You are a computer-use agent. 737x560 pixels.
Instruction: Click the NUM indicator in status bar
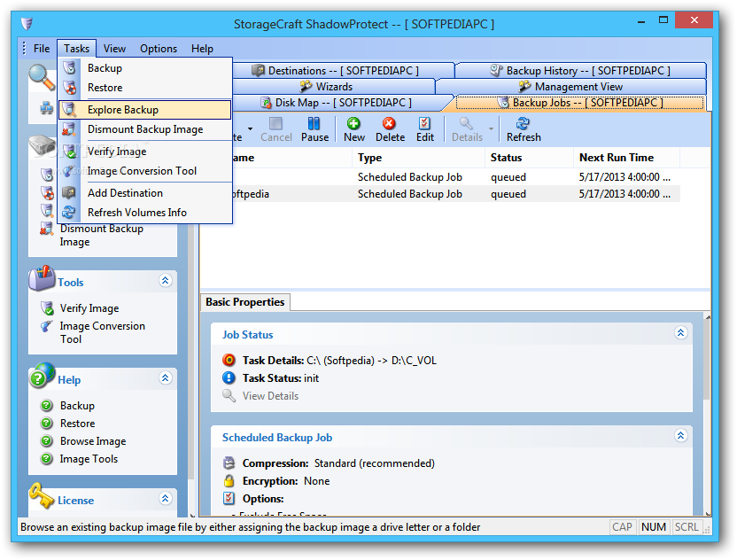click(654, 527)
